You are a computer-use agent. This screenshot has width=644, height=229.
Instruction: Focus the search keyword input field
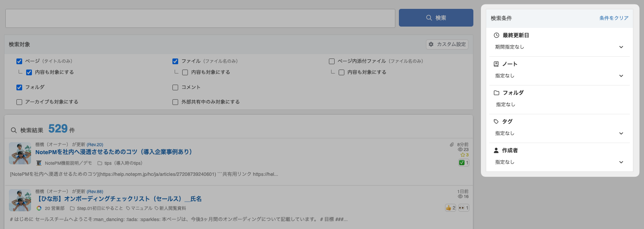[x=200, y=18]
